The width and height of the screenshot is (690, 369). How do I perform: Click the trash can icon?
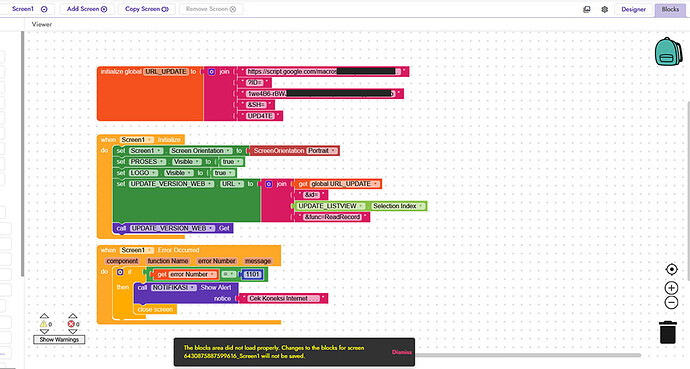click(x=668, y=332)
